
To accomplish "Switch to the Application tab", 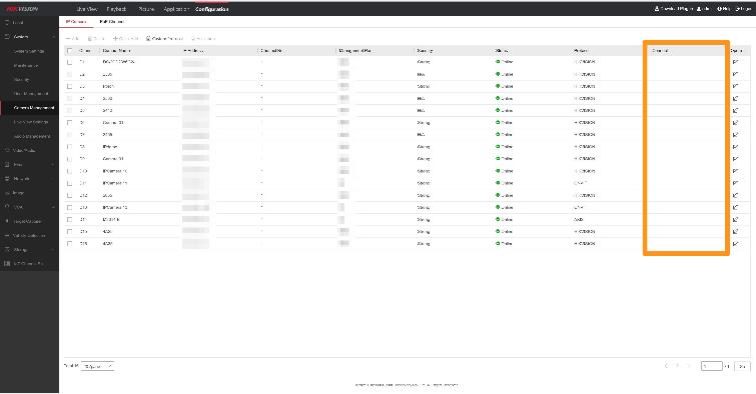I will click(x=176, y=9).
